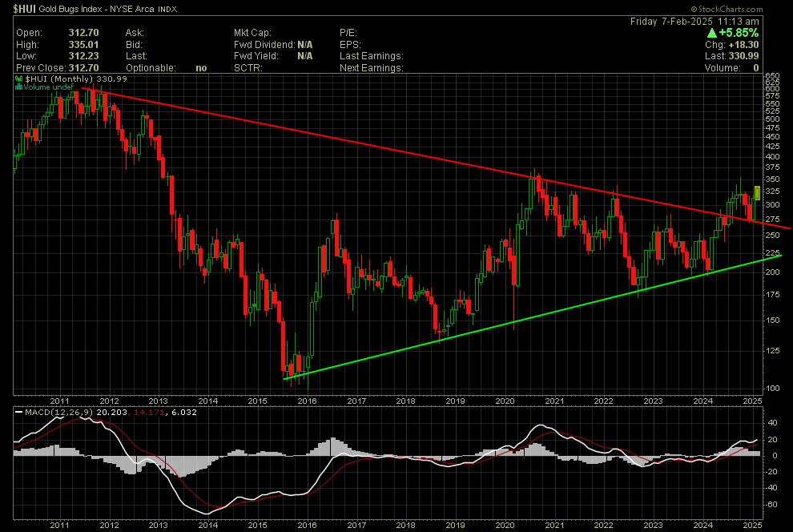Click the 'EPS:' label
The width and height of the screenshot is (793, 532).
point(350,45)
